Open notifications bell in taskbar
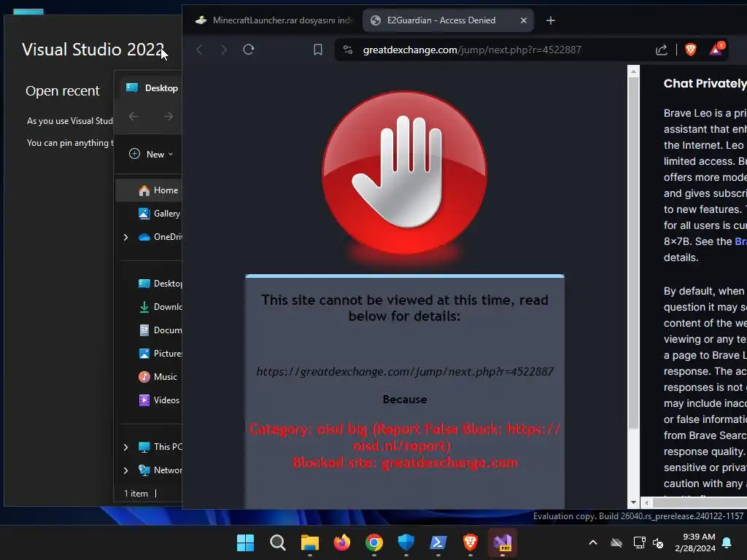This screenshot has width=747, height=560. click(727, 542)
